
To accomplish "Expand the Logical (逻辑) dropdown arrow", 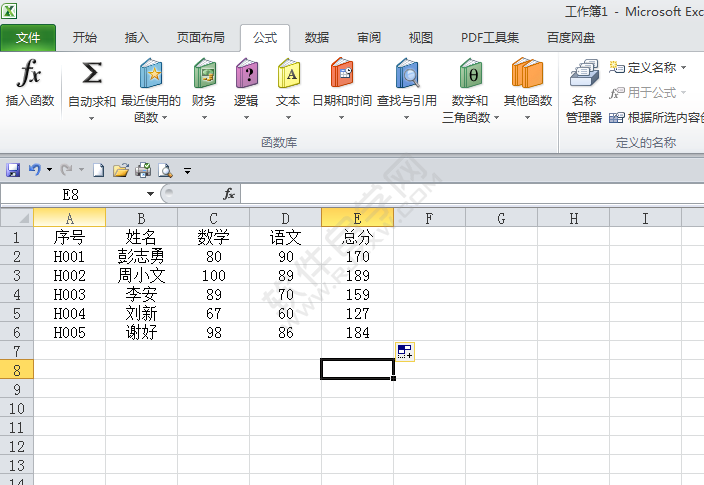I will click(x=246, y=118).
